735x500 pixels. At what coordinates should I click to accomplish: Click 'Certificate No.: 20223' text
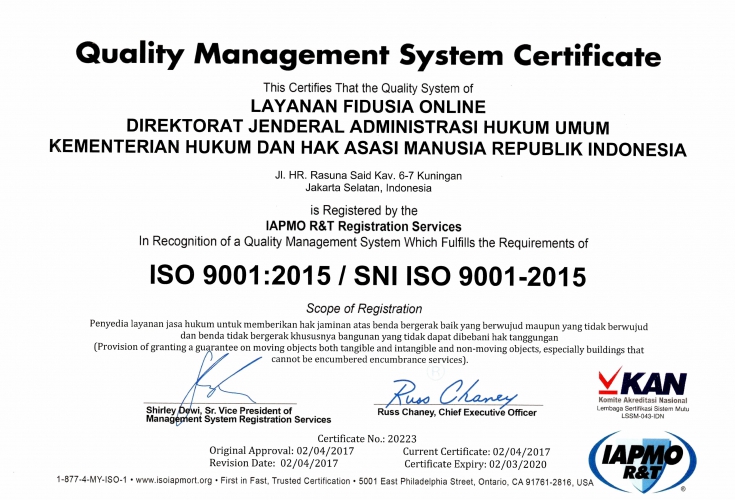coord(367,439)
